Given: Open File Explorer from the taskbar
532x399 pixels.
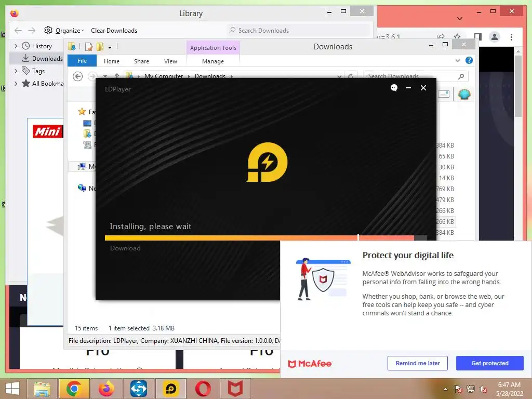Looking at the screenshot, I should [42, 389].
